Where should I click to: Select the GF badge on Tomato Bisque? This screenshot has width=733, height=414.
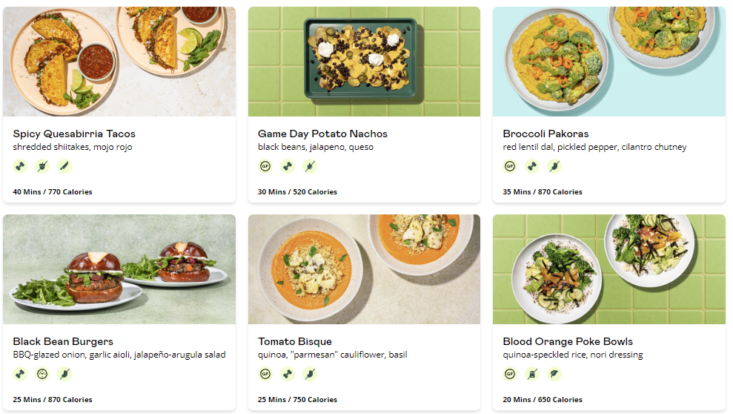coord(264,374)
